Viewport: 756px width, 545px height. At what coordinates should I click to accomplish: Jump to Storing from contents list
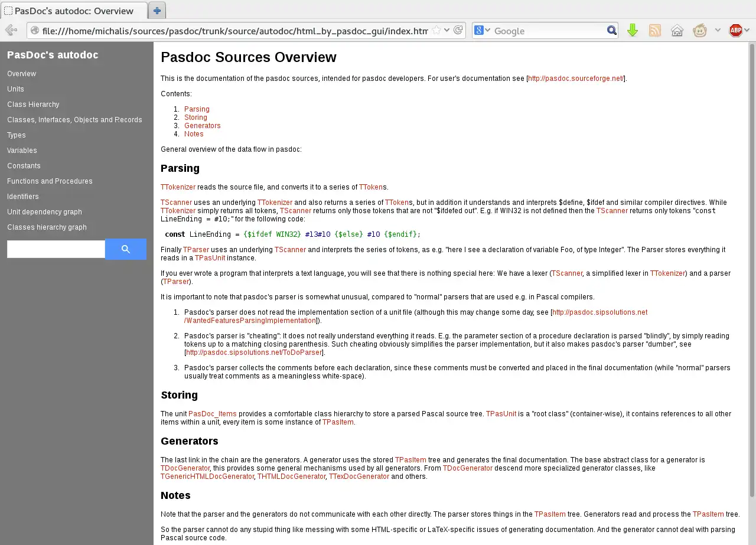tap(195, 118)
